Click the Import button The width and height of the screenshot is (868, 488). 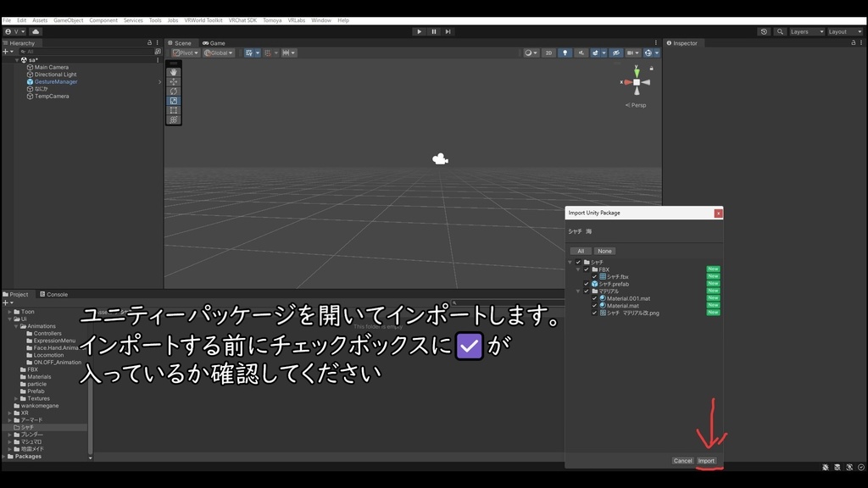coord(708,460)
